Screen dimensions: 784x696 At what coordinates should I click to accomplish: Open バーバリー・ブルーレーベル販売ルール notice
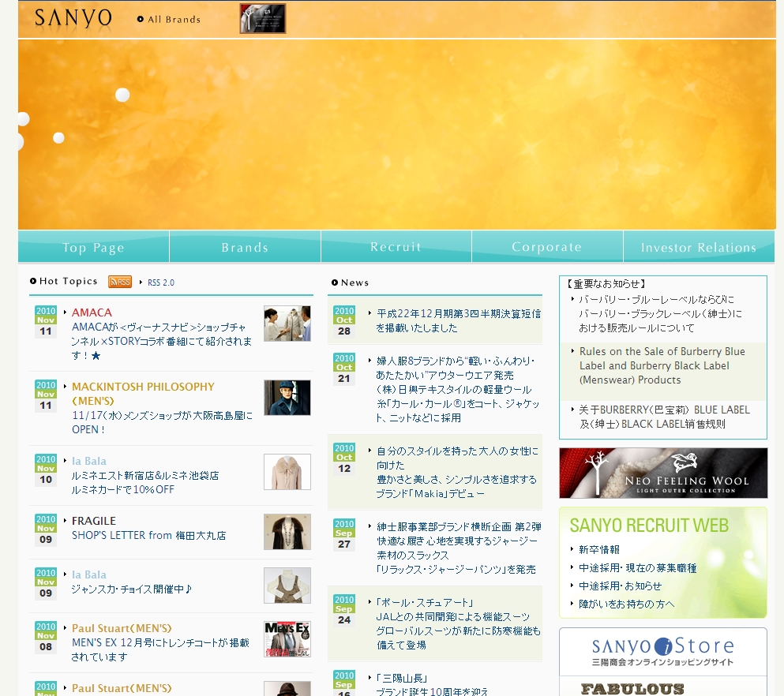[x=660, y=314]
